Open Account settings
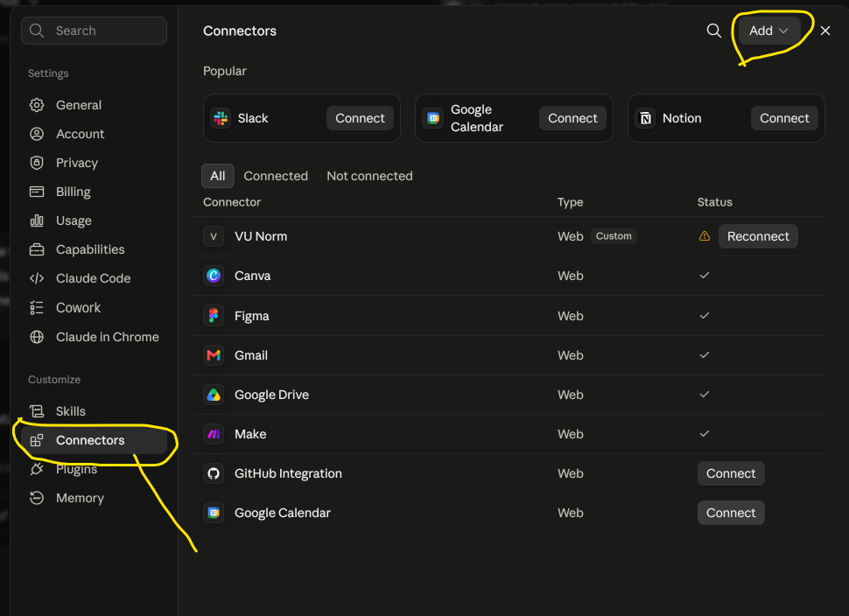Image resolution: width=849 pixels, height=616 pixels. (94, 134)
